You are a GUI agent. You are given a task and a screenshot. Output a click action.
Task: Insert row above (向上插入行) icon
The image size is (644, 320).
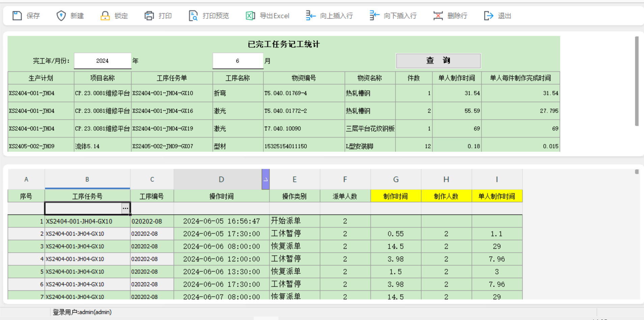(x=310, y=16)
